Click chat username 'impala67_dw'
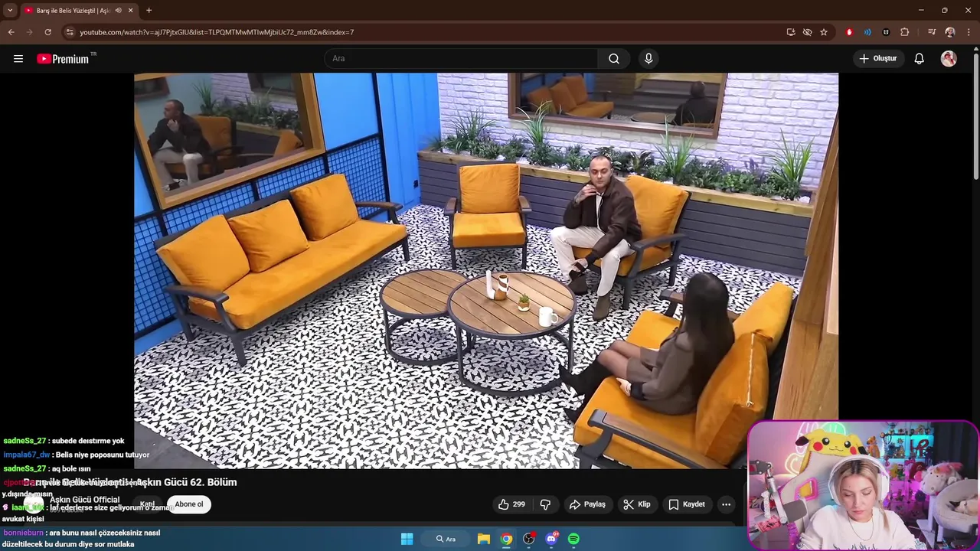The image size is (980, 551). (x=27, y=455)
